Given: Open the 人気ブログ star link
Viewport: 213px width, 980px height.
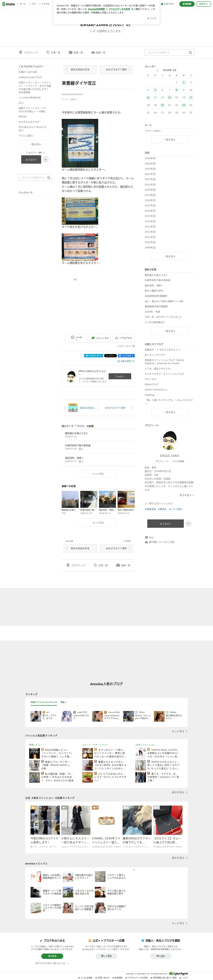Looking at the screenshot, I should (x=167, y=4).
